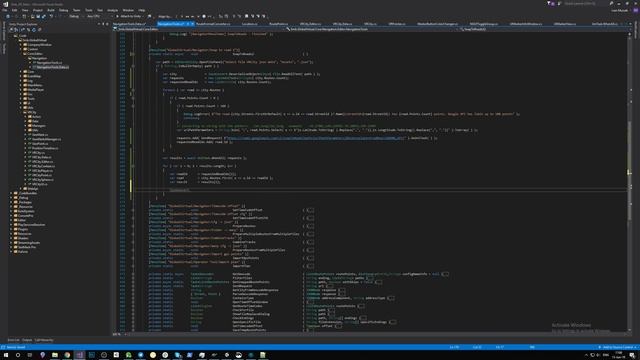Expand collapsed body of the CombineTracks method
Image resolution: width=640 pixels, height=360 pixels.
(x=311, y=242)
